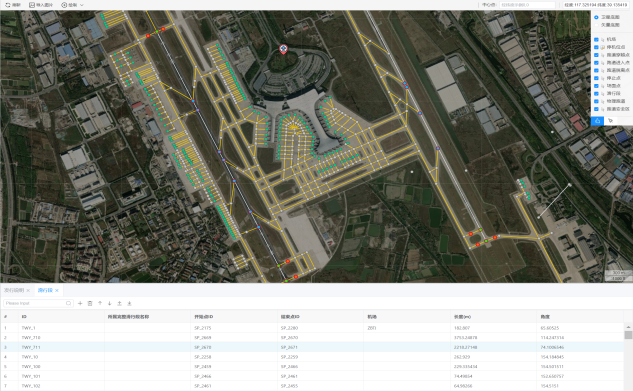Click the download icon in table toolbar
The image size is (633, 391).
point(130,303)
